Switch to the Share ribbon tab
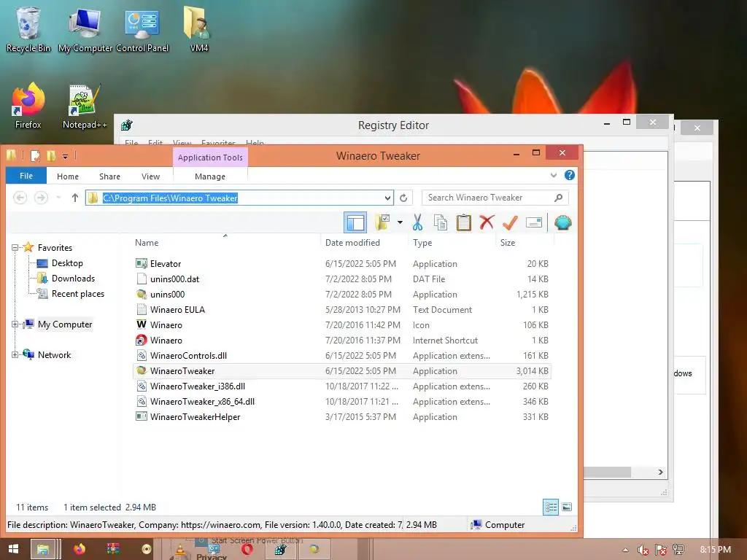 pyautogui.click(x=109, y=176)
